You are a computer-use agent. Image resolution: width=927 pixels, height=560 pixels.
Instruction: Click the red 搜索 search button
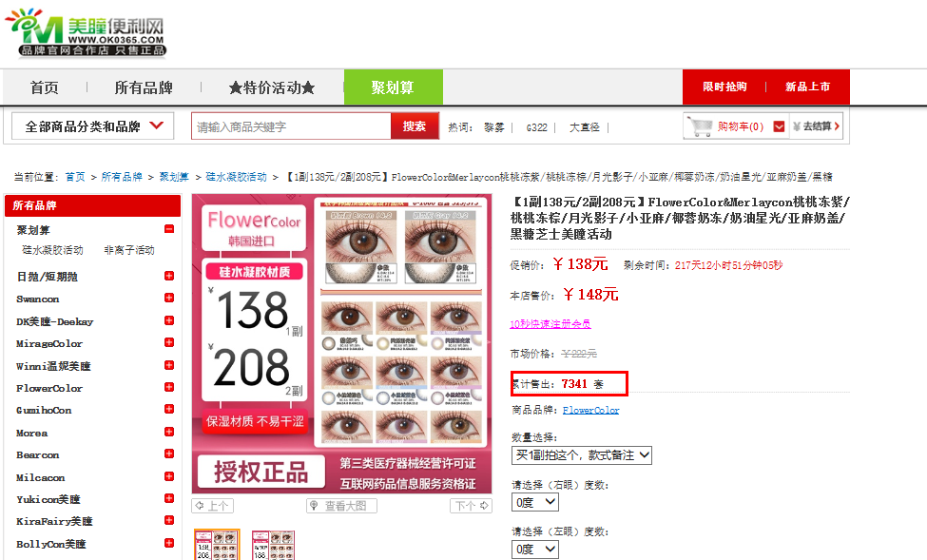415,126
